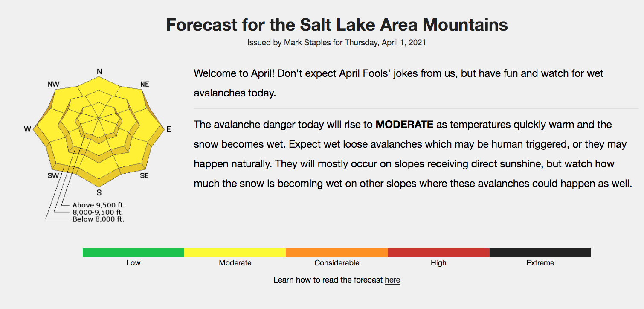Click the SW label on compass rose
This screenshot has width=644, height=309.
click(53, 176)
